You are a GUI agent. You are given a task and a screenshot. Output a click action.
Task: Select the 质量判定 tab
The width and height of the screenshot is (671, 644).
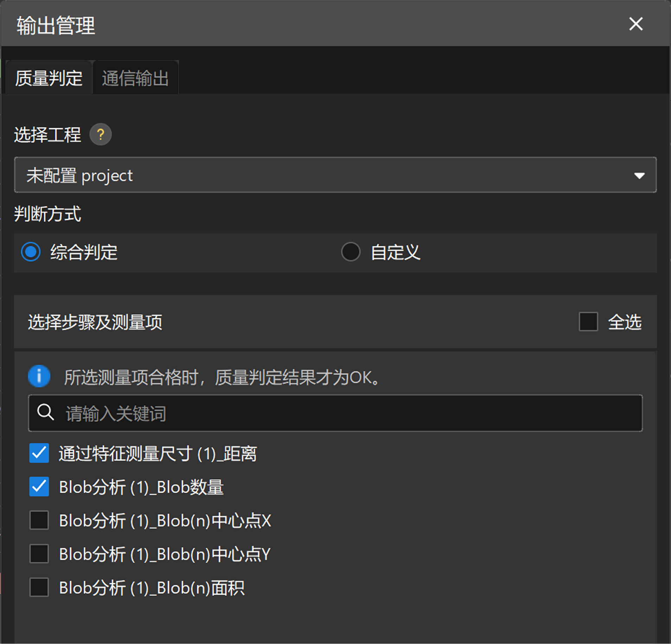(49, 78)
